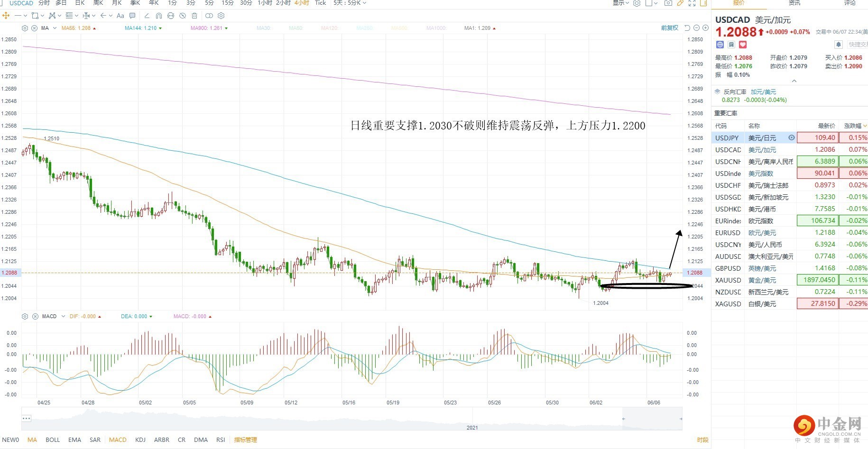This screenshot has width=868, height=449.
Task: Zoom out the chart with minus button
Action: pos(696,28)
